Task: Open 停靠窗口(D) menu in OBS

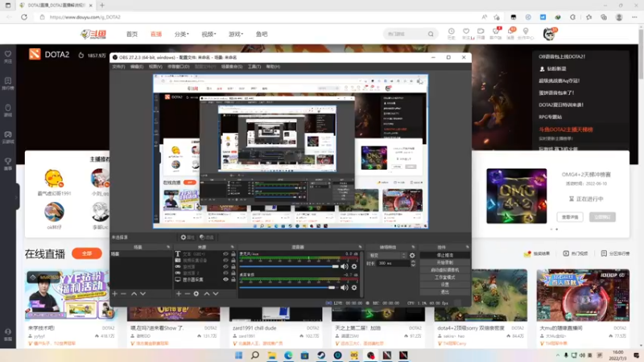Action: click(x=178, y=67)
